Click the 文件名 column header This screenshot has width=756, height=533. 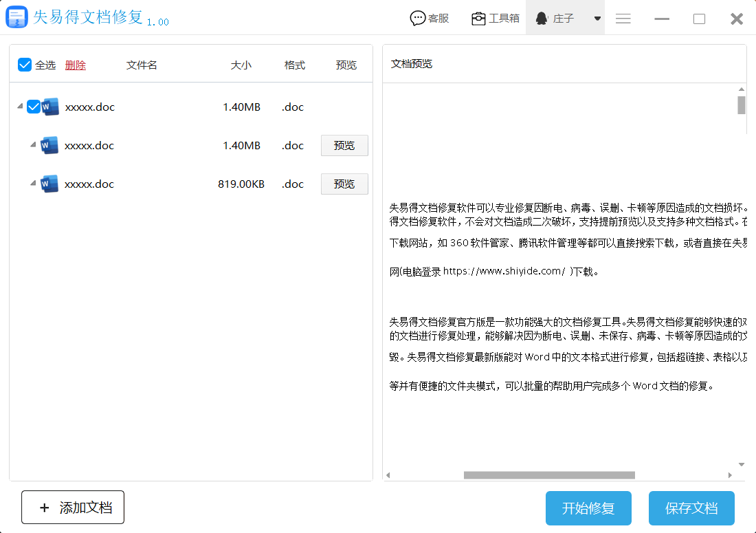(x=142, y=65)
